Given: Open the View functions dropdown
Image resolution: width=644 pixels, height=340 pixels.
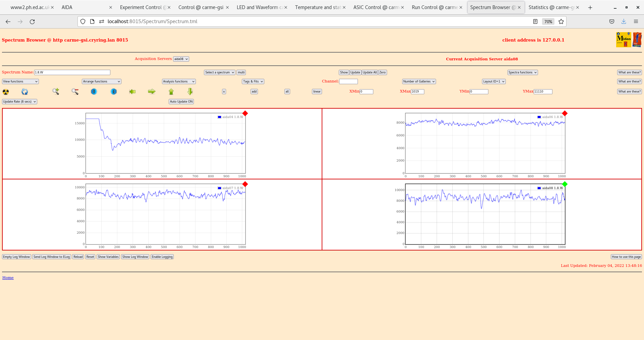Looking at the screenshot, I should tap(20, 81).
